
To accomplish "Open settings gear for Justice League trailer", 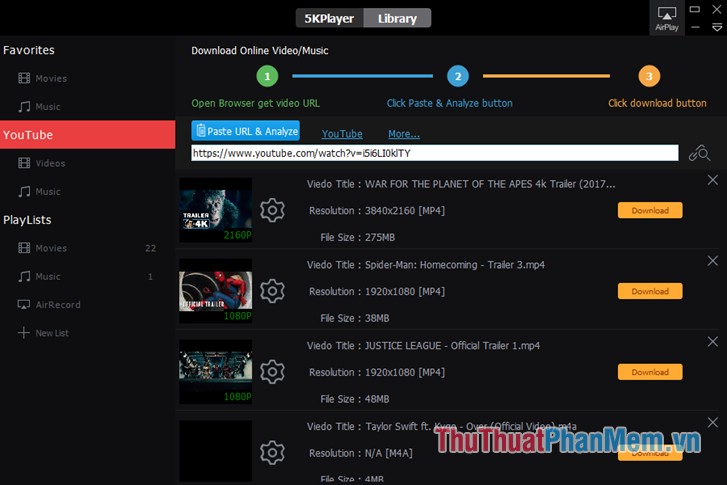I will (272, 372).
